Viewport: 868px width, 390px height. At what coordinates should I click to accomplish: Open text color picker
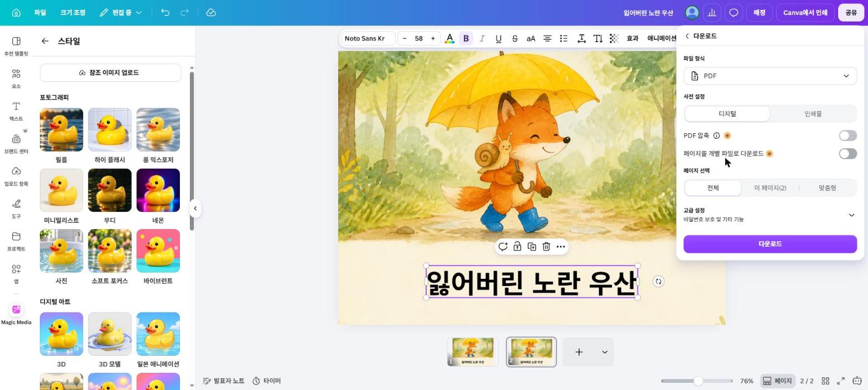449,38
